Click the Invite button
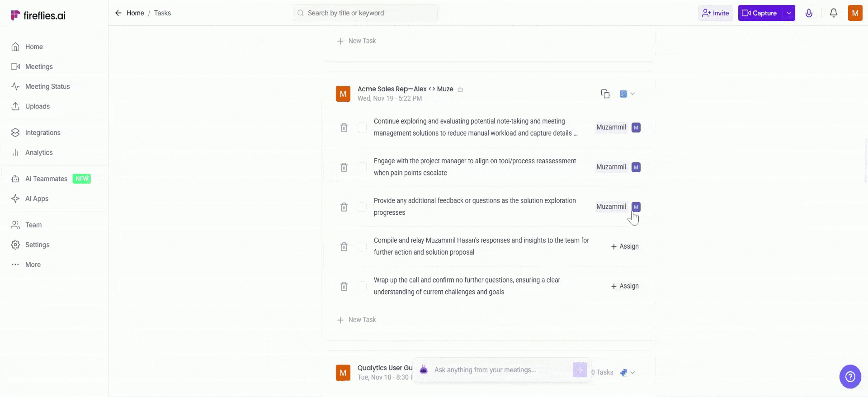Viewport: 868px width, 397px height. point(715,13)
